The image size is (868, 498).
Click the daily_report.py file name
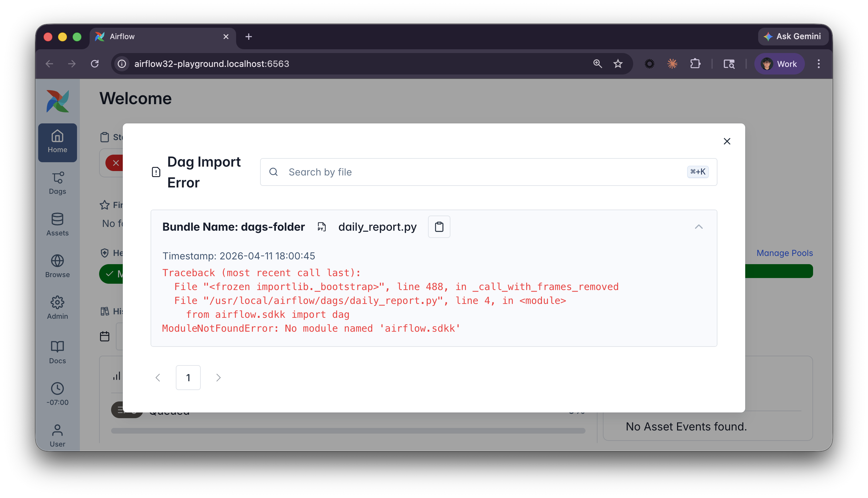point(377,227)
